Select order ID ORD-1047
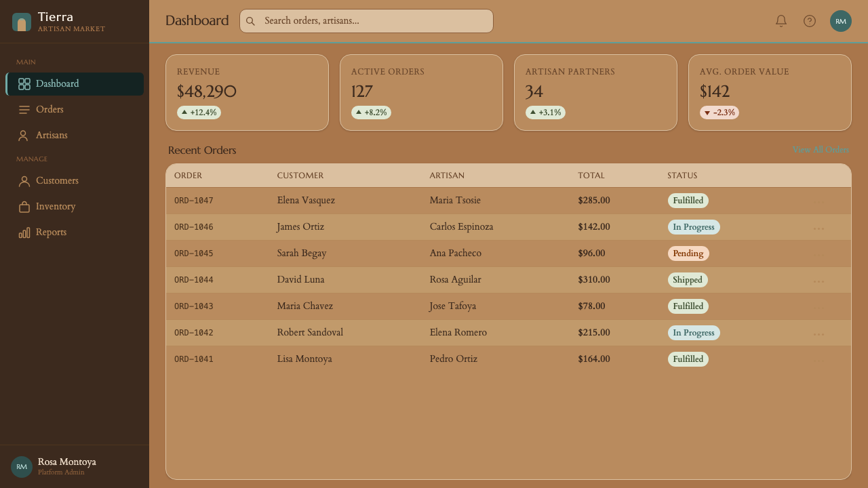The width and height of the screenshot is (868, 488). [194, 201]
